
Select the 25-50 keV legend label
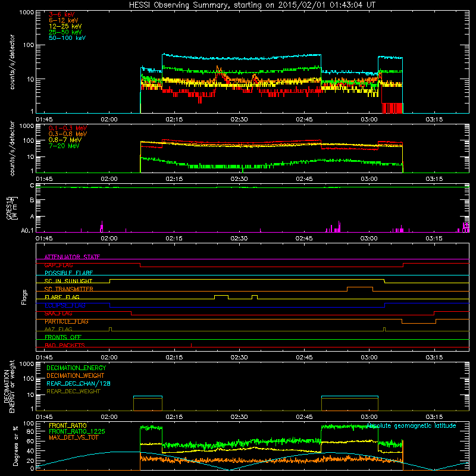pos(65,32)
